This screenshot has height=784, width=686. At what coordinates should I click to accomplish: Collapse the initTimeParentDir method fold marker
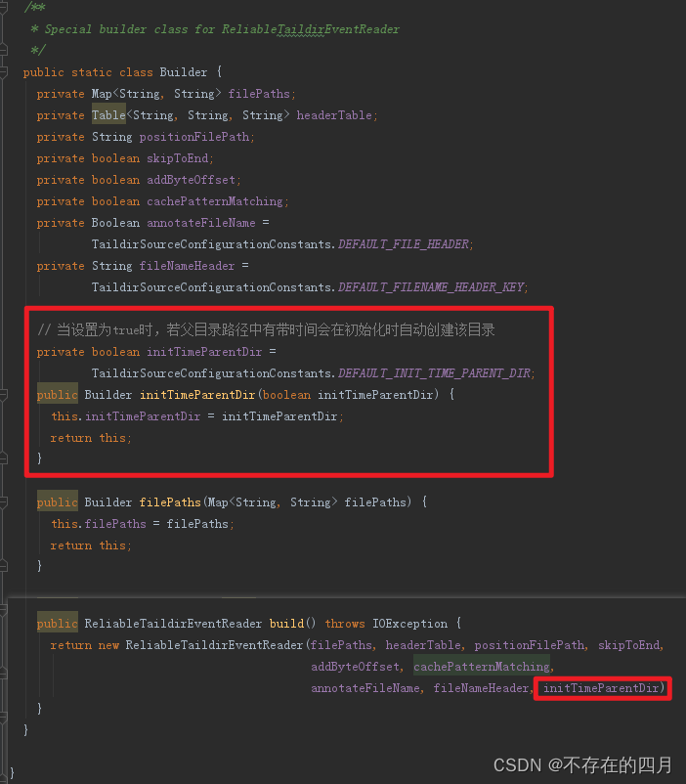tap(3, 395)
